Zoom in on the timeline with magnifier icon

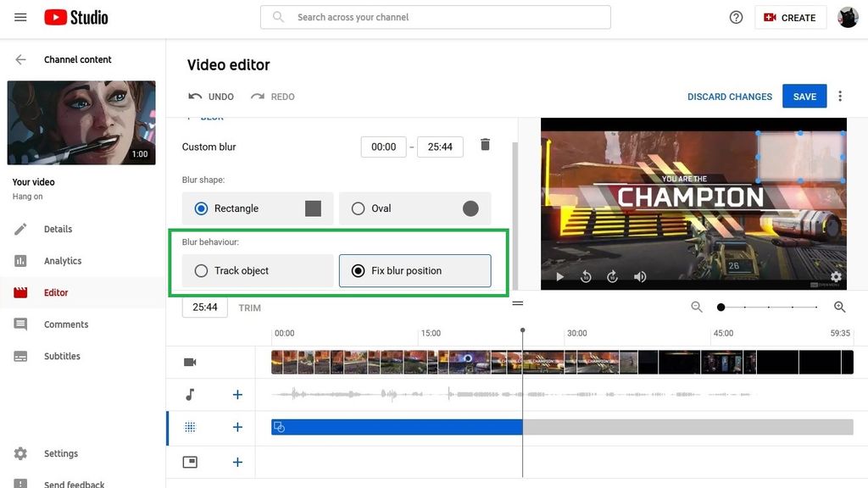click(x=838, y=307)
